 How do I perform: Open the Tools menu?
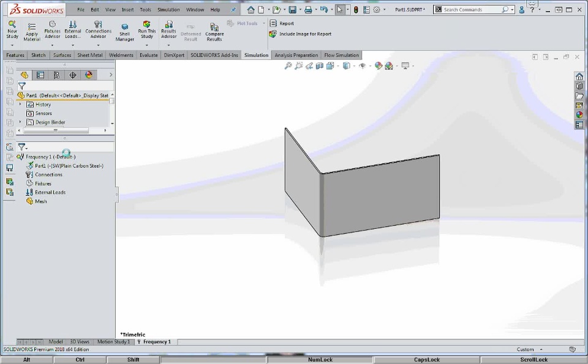[145, 10]
